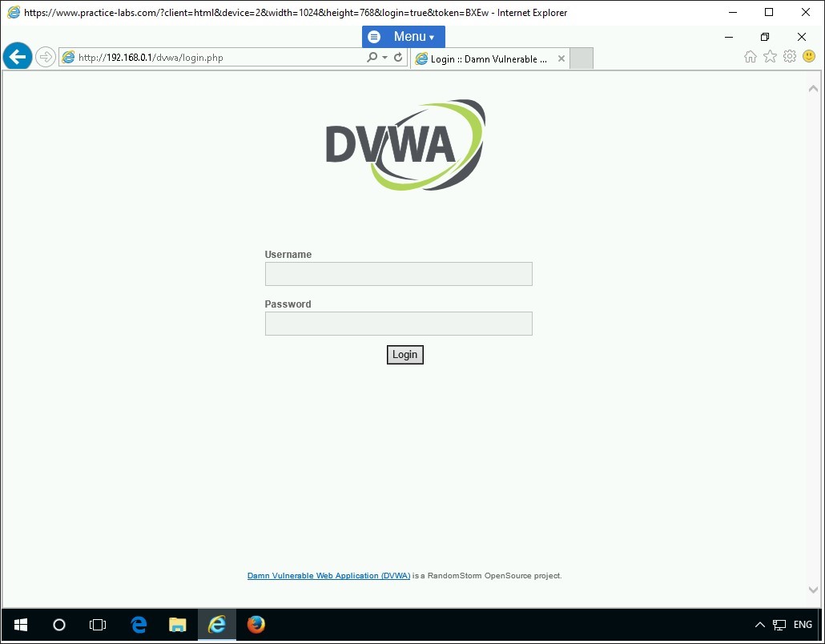Select Internet Explorer taskbar icon
Screen dimensions: 825x644
coord(217,625)
